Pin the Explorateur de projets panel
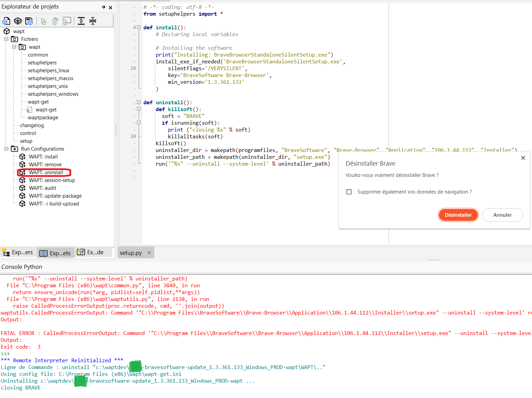The height and width of the screenshot is (398, 532). (x=104, y=7)
